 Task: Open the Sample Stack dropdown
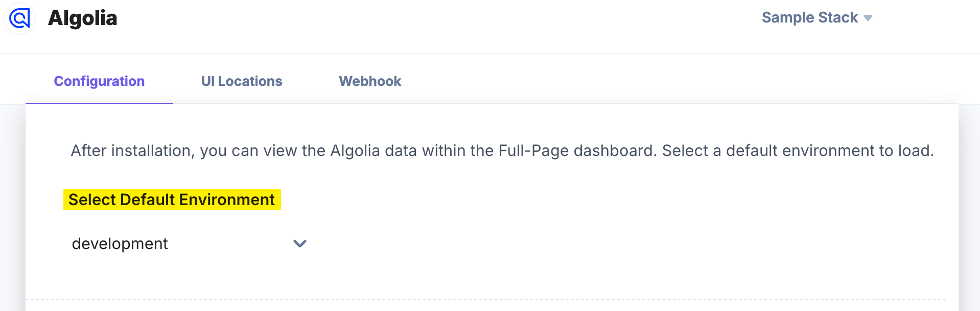click(809, 17)
